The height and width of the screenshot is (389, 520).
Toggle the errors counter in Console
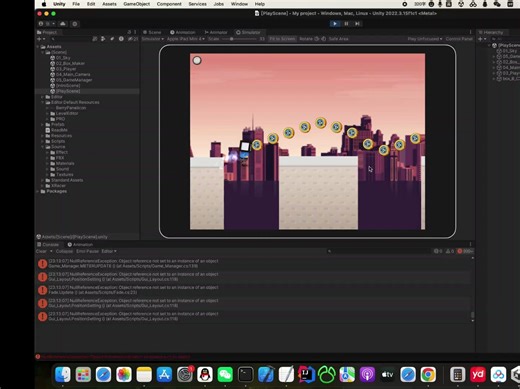(x=465, y=251)
